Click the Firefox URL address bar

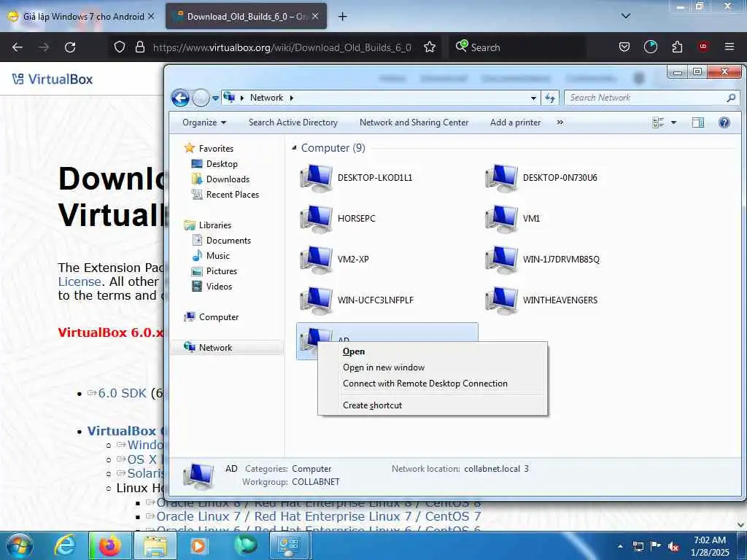pyautogui.click(x=282, y=47)
